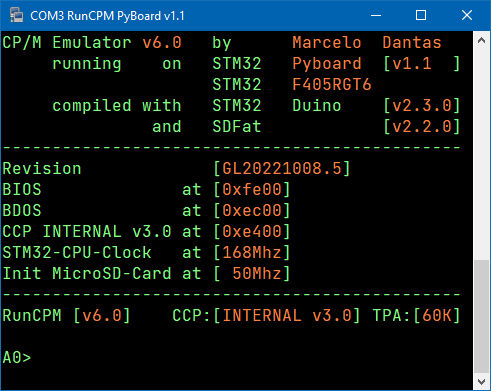Click 'STM32-CPU-Clock' label

pyautogui.click(x=77, y=252)
